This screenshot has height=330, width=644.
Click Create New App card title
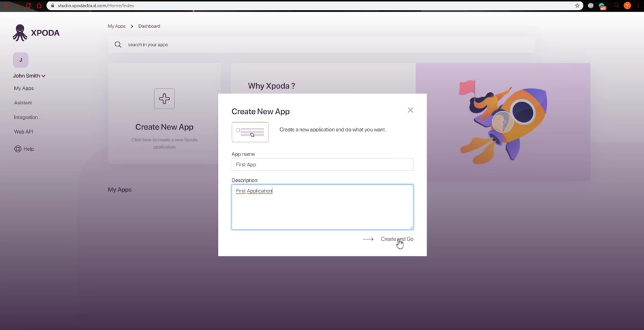click(x=164, y=127)
